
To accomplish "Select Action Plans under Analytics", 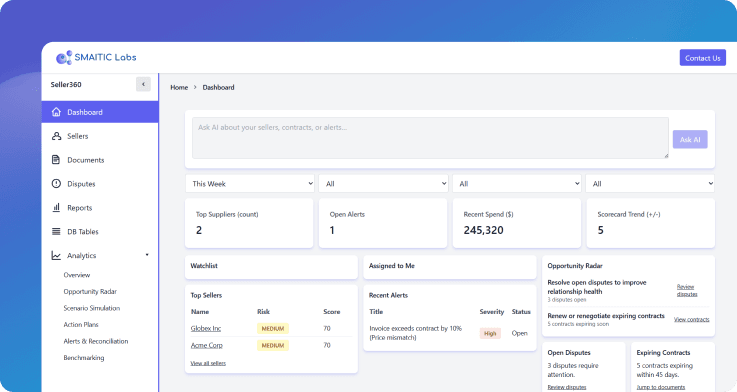I will pos(81,324).
